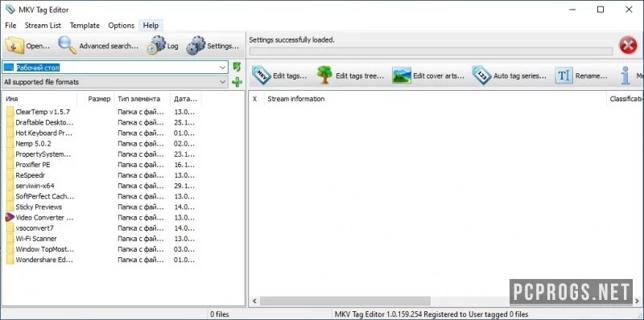Click the blue info icon

625,76
